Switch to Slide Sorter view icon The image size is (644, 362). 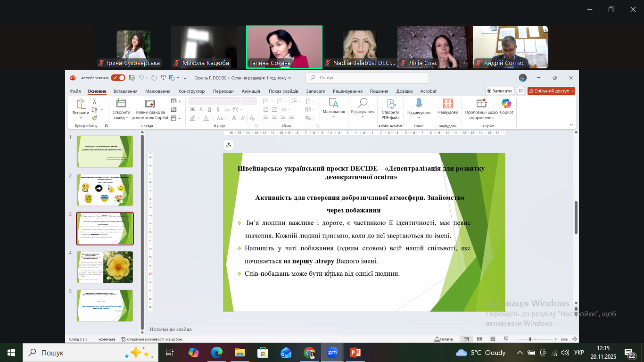pos(479,339)
